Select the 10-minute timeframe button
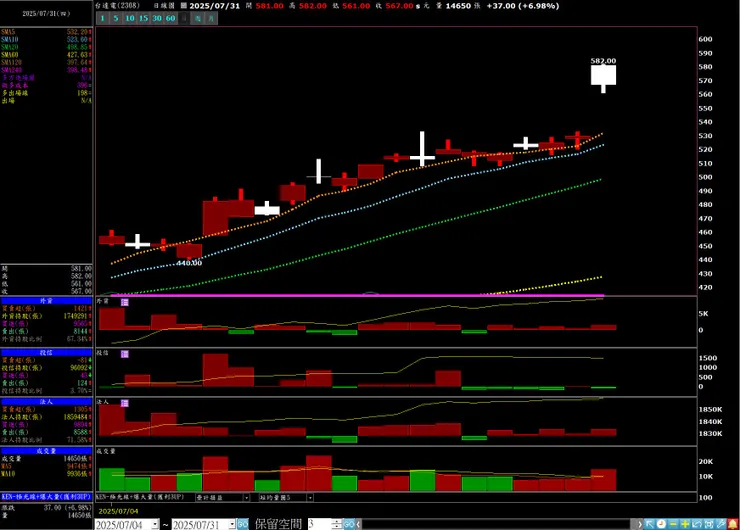 click(x=130, y=18)
